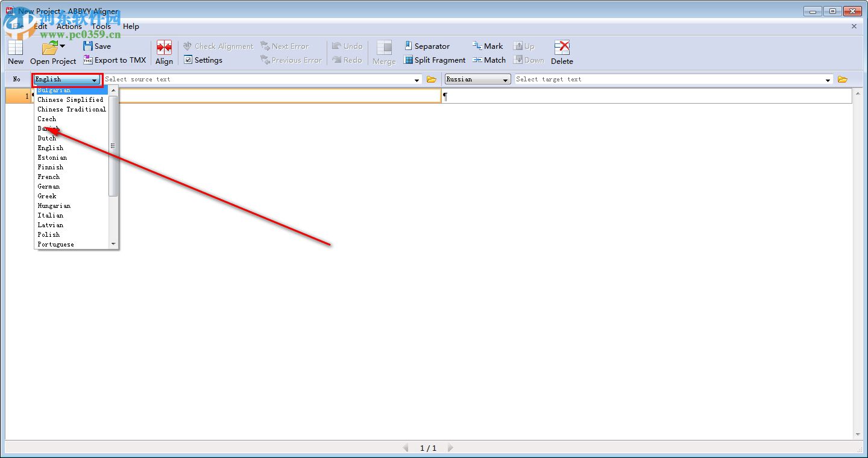Choose Chinese Simplified from the list
868x458 pixels.
point(72,99)
